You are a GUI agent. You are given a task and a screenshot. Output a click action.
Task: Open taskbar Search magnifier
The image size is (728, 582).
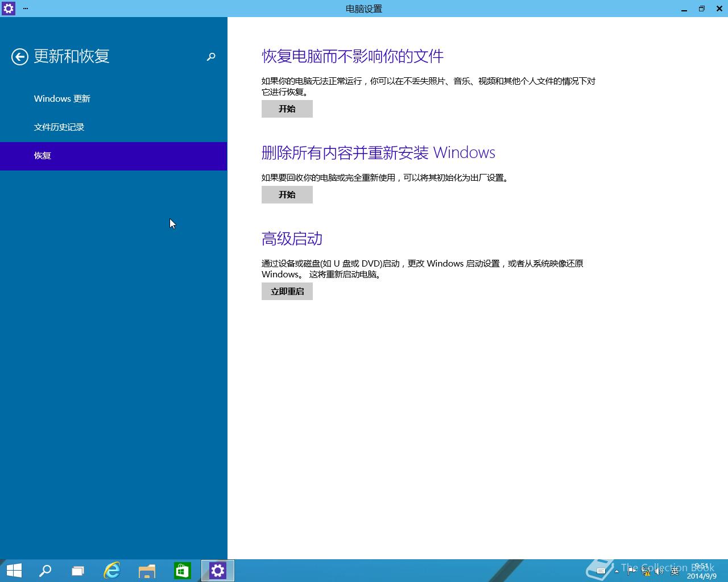click(45, 571)
